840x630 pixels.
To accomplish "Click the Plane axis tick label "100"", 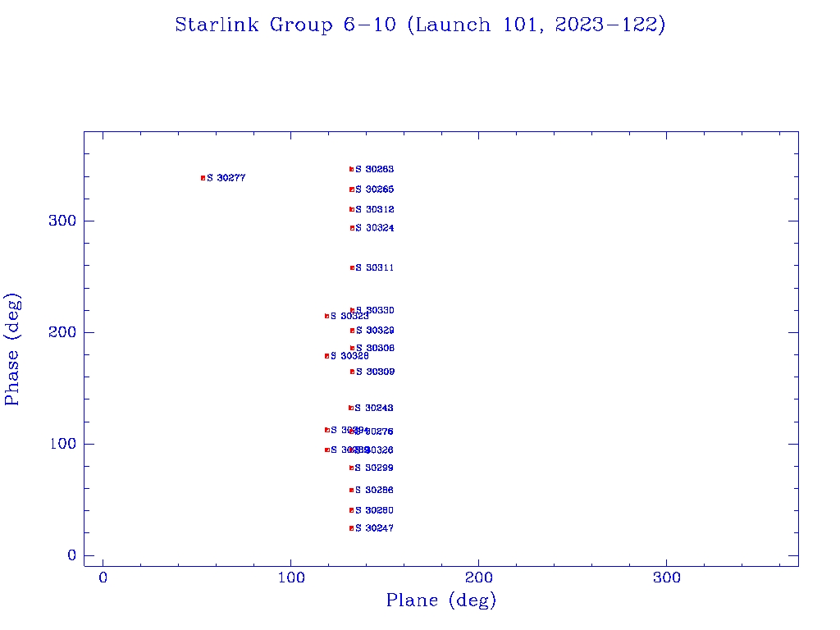I will tap(290, 577).
